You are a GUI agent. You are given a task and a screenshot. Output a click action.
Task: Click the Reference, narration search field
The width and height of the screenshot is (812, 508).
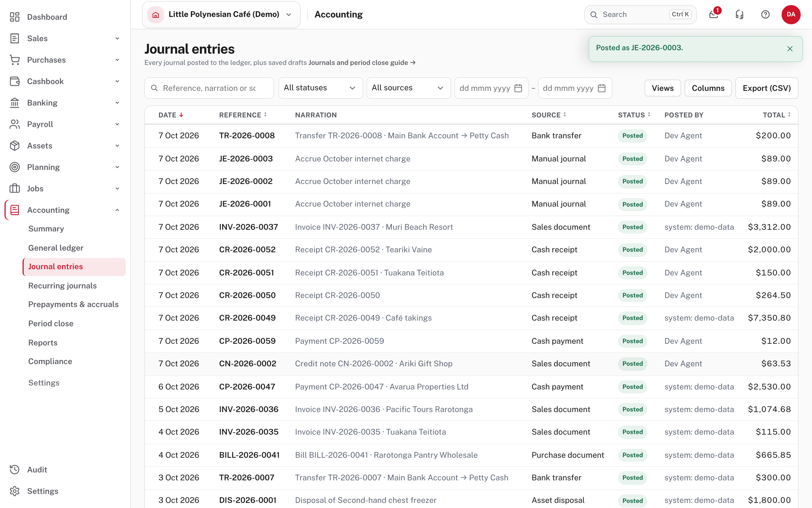pos(209,88)
